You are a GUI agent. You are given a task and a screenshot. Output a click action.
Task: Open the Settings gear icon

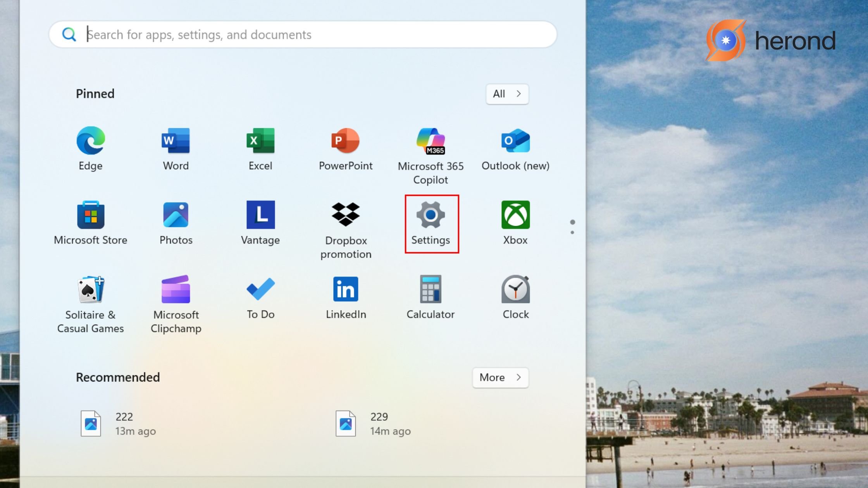coord(431,215)
